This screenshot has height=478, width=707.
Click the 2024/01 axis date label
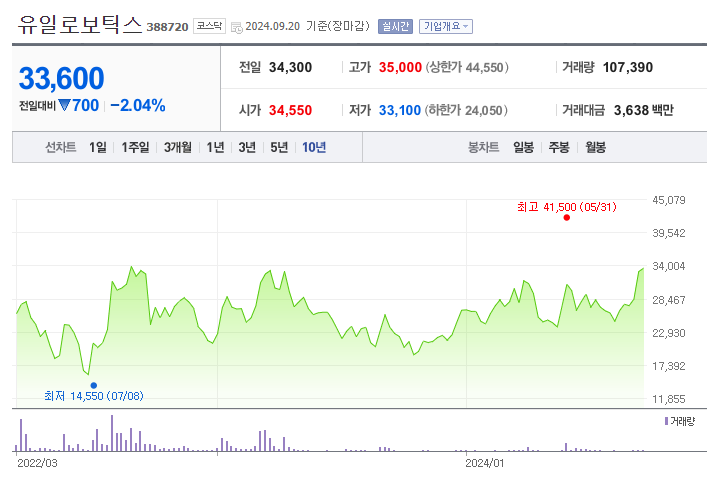pos(484,463)
